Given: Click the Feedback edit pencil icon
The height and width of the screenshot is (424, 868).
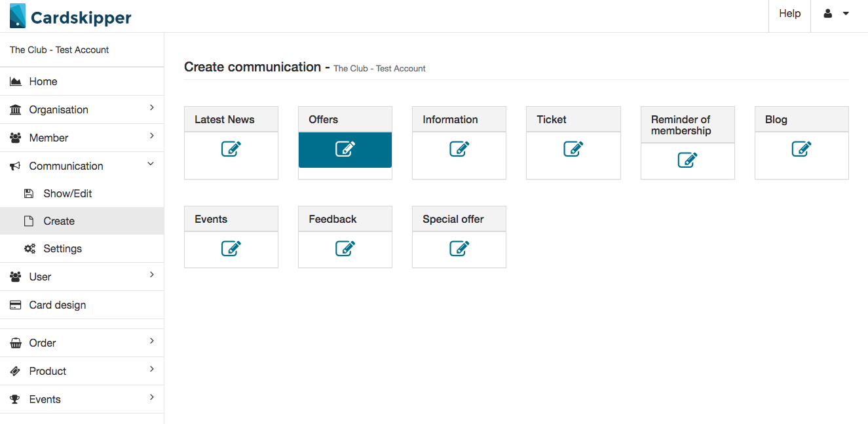Looking at the screenshot, I should point(345,248).
